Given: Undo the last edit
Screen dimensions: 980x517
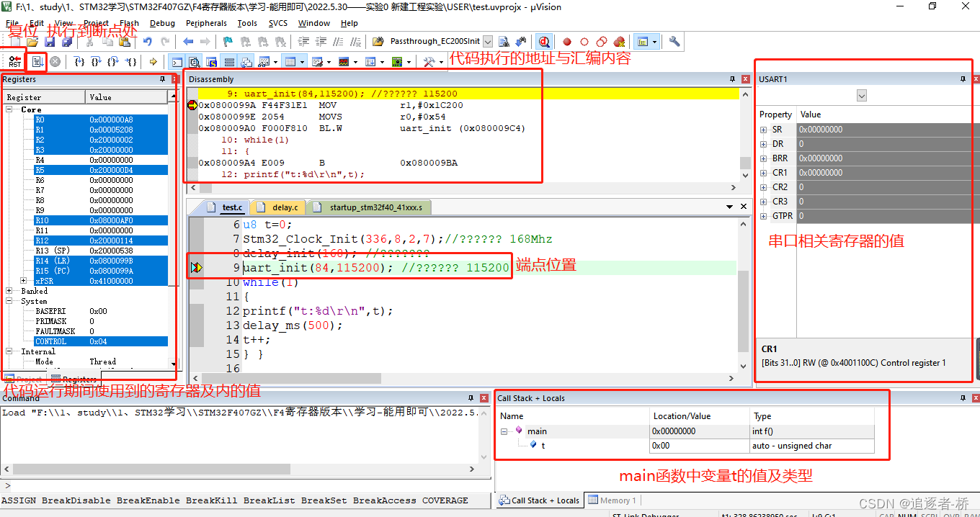Looking at the screenshot, I should [x=148, y=42].
